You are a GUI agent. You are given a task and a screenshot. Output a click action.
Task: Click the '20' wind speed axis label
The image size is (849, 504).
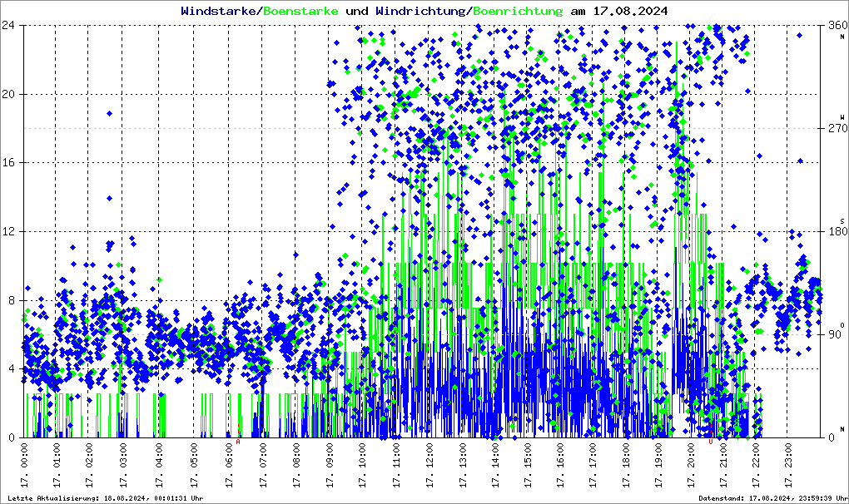[8, 94]
